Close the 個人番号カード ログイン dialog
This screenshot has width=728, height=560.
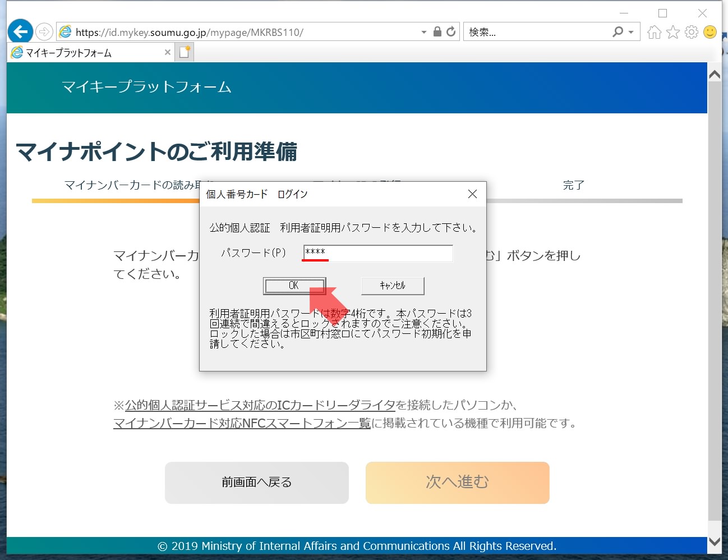(x=472, y=194)
